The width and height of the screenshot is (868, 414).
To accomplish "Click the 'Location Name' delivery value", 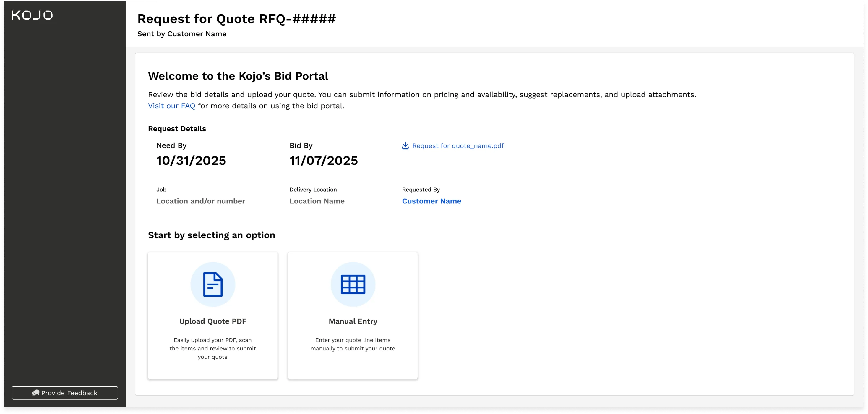I will click(317, 201).
